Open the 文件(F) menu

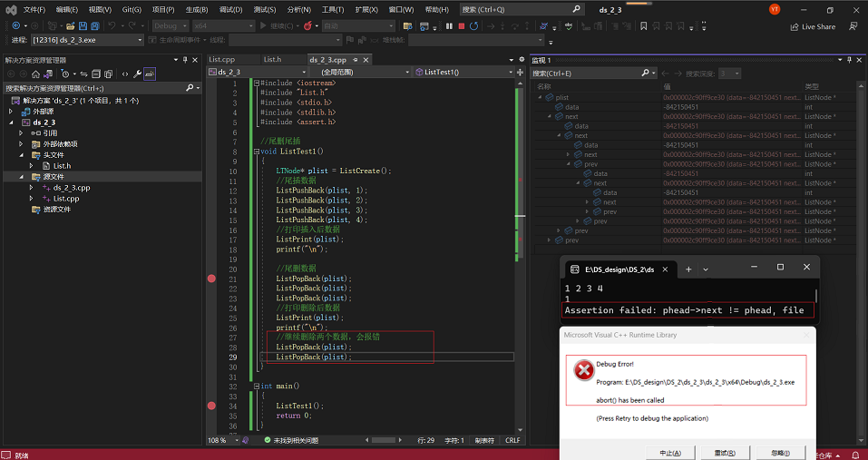[x=34, y=9]
